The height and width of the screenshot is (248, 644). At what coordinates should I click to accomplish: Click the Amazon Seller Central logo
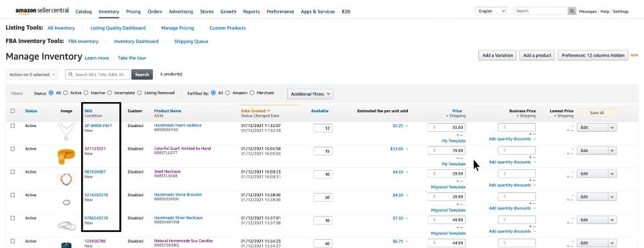[42, 11]
